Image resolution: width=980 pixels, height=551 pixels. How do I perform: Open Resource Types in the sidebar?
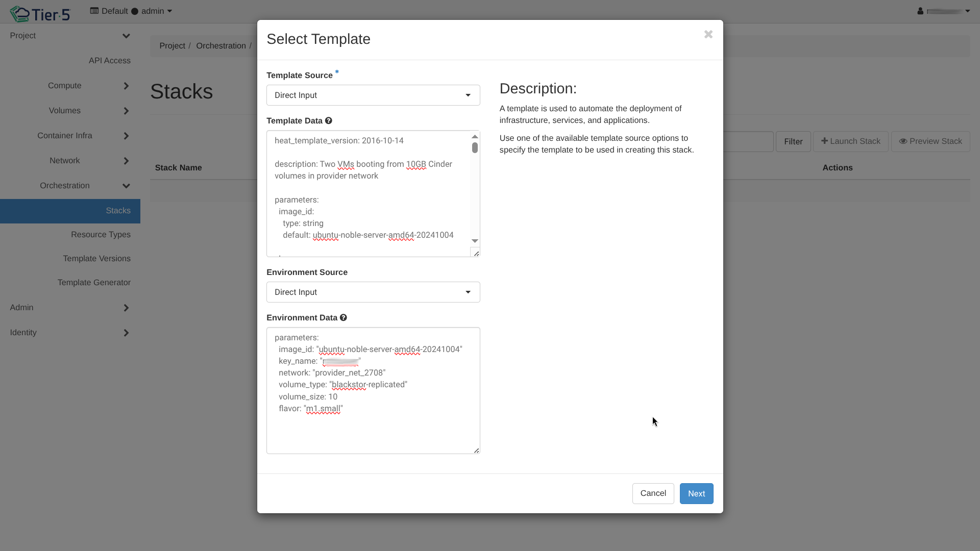101,235
